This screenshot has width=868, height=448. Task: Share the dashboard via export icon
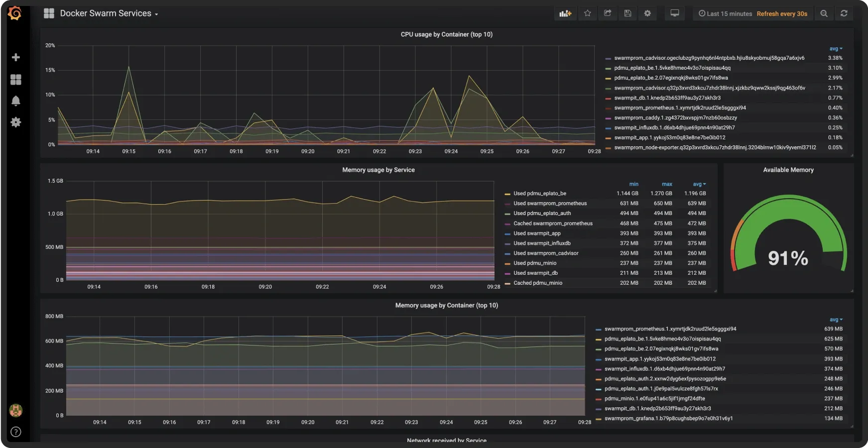608,13
